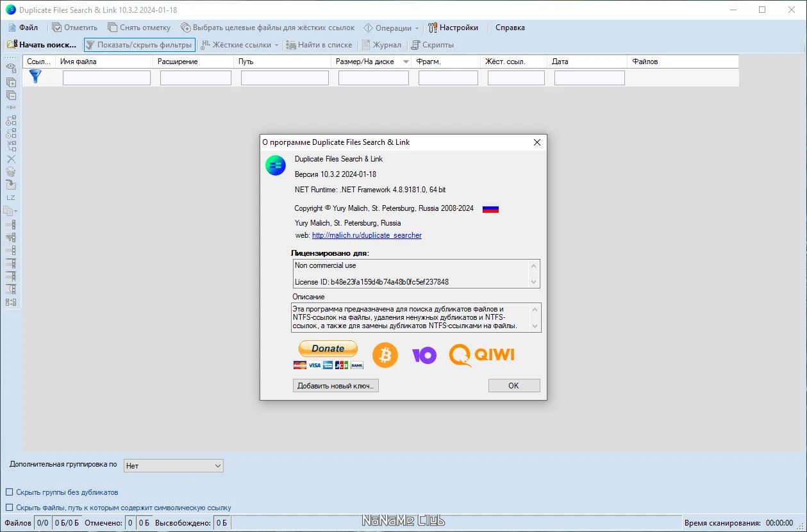Screen dimensions: 807x532
Task: Click the Фрагм. filter input field
Action: (448, 78)
